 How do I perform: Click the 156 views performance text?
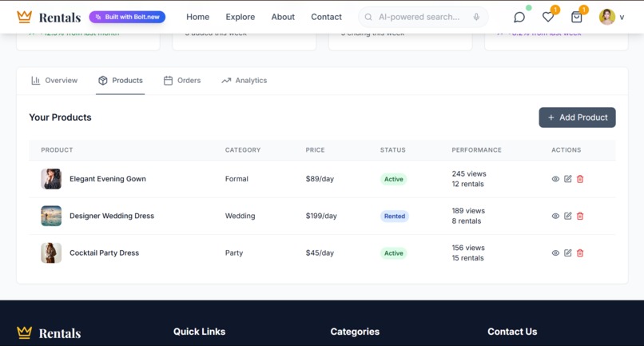point(468,248)
